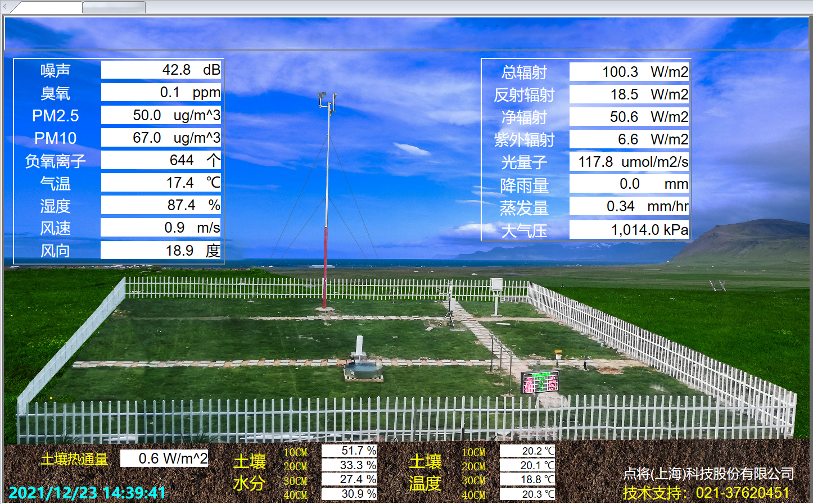Click the 噪声 noise value field
Image resolution: width=813 pixels, height=504 pixels.
161,70
